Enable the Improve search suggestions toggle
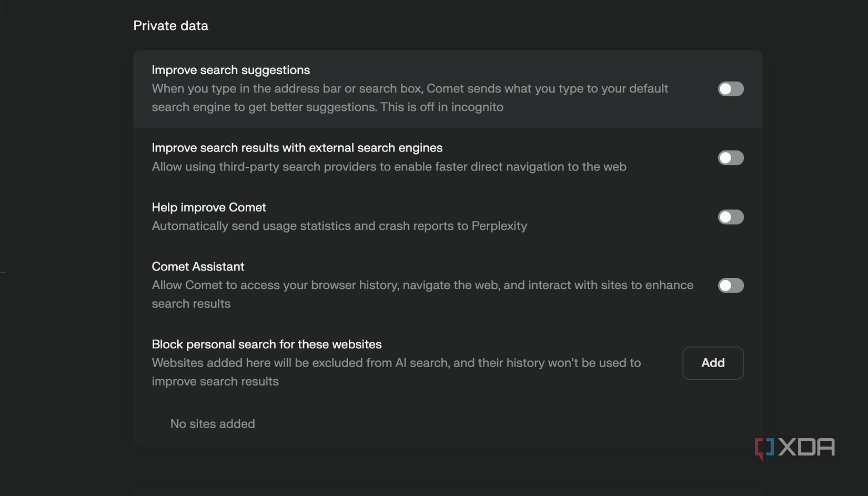This screenshot has width=868, height=496. click(x=731, y=89)
